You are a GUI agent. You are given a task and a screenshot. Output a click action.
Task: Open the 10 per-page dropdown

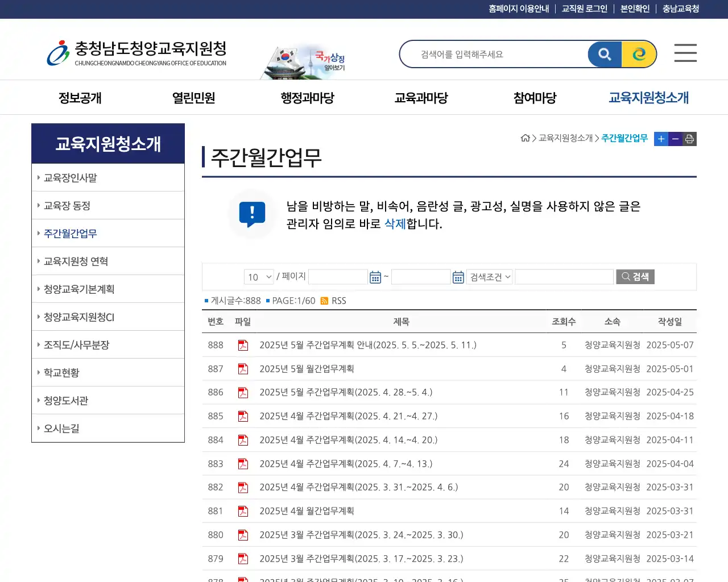[259, 277]
